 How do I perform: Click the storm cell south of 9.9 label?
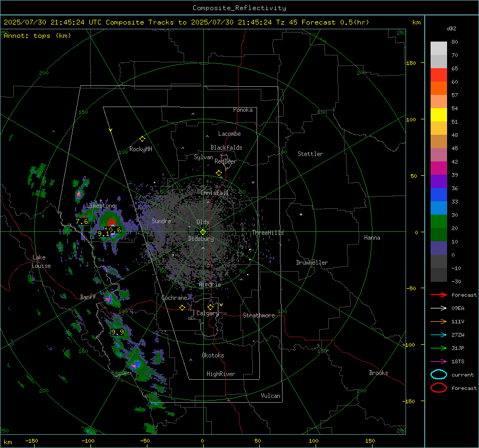(135, 365)
